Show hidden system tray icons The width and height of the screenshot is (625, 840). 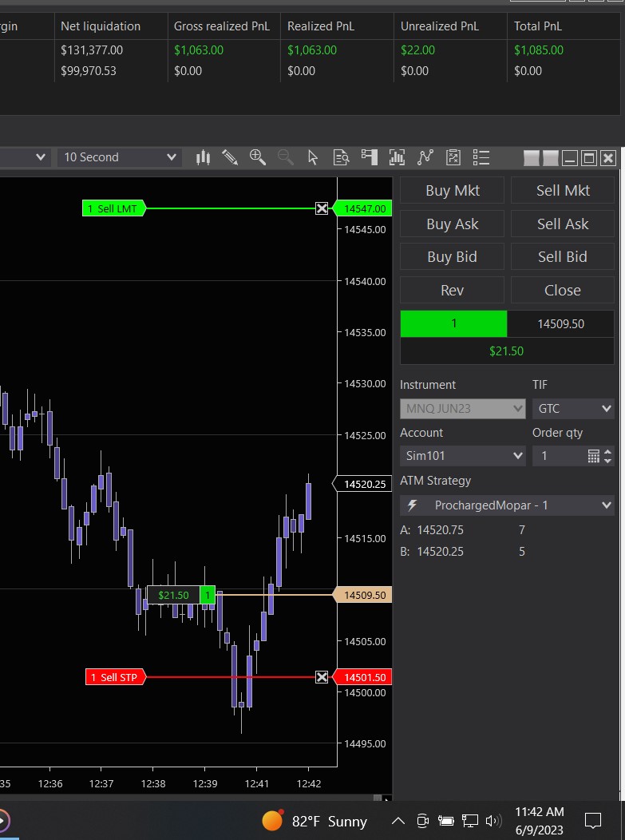(398, 821)
